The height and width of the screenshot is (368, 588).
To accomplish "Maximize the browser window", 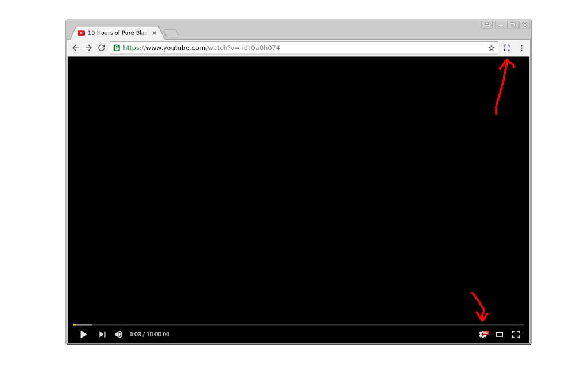I will coord(513,25).
